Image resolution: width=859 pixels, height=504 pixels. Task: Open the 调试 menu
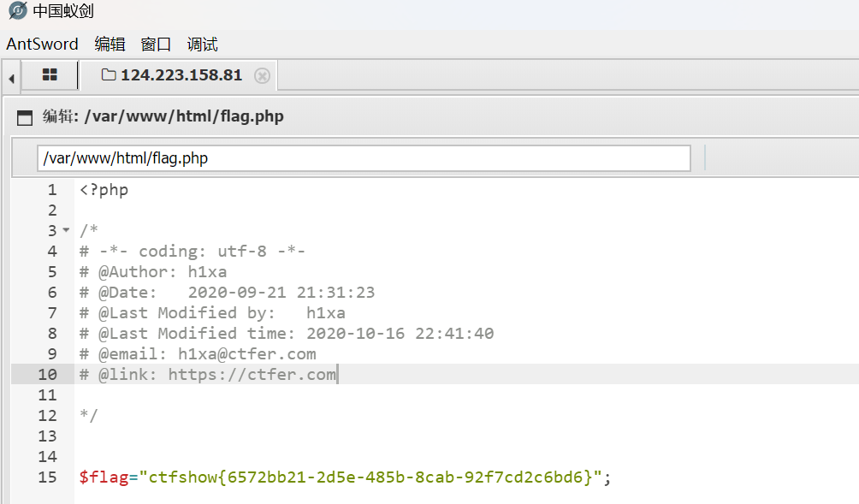(x=202, y=44)
